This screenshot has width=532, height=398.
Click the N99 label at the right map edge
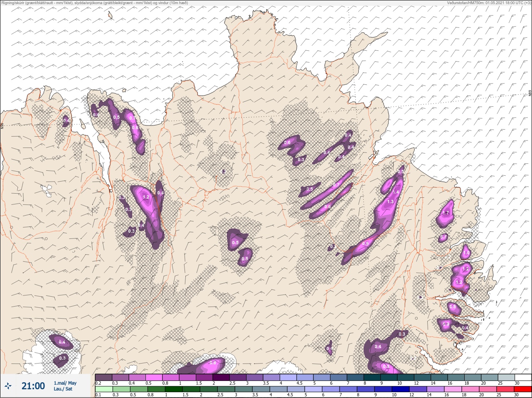[530, 93]
